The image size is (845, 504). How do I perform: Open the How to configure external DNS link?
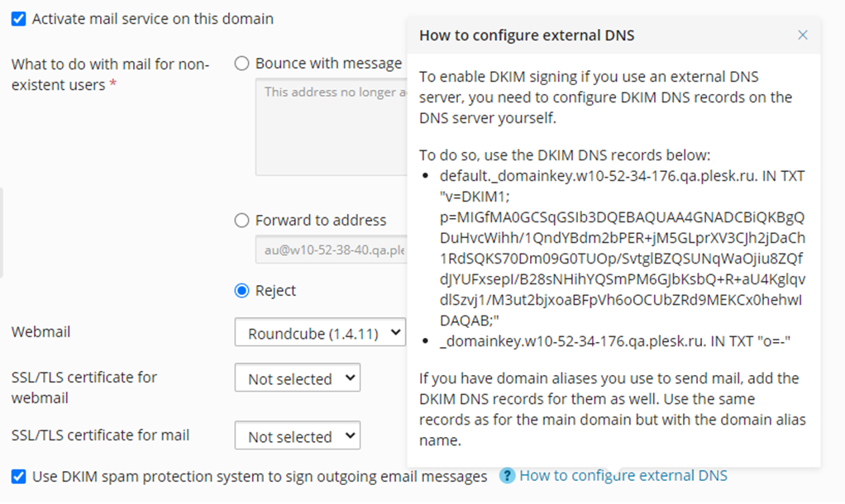pyautogui.click(x=623, y=476)
